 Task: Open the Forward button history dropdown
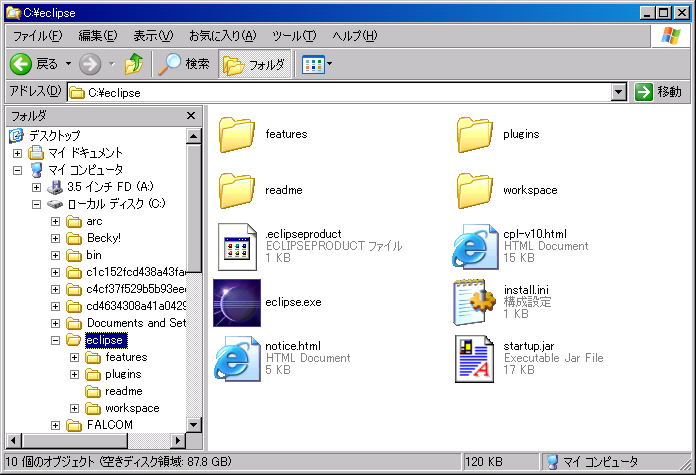pyautogui.click(x=111, y=64)
